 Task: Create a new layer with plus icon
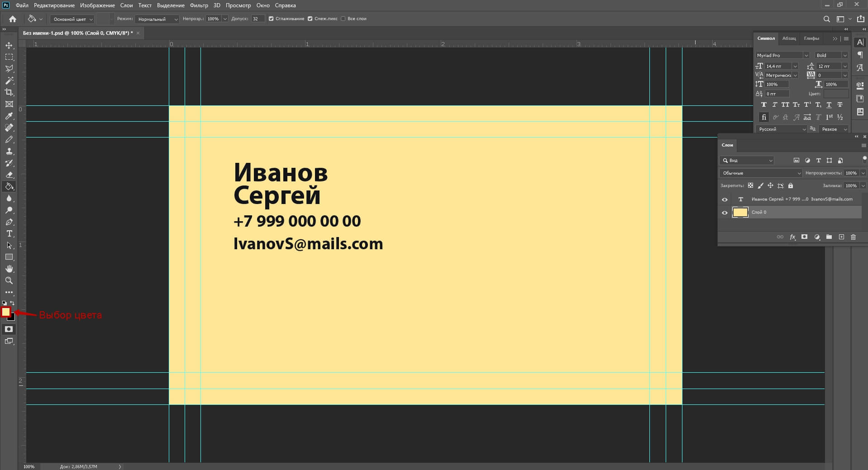[x=841, y=237]
